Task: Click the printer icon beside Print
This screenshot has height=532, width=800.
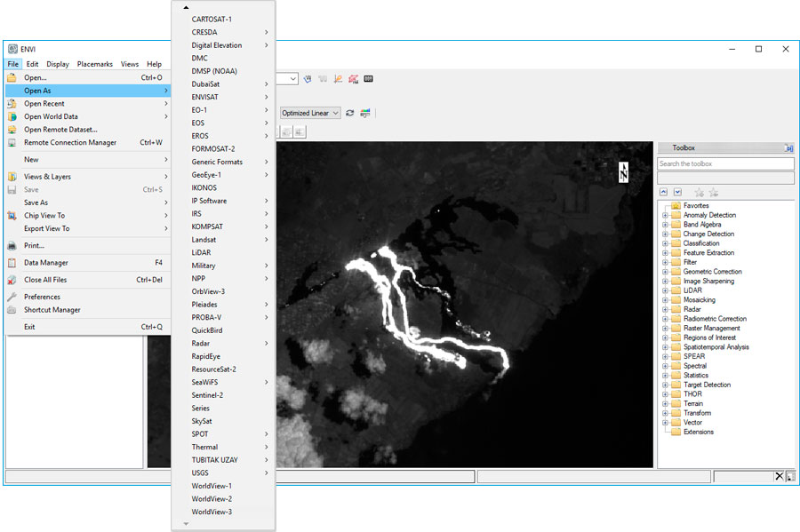Action: tap(12, 246)
